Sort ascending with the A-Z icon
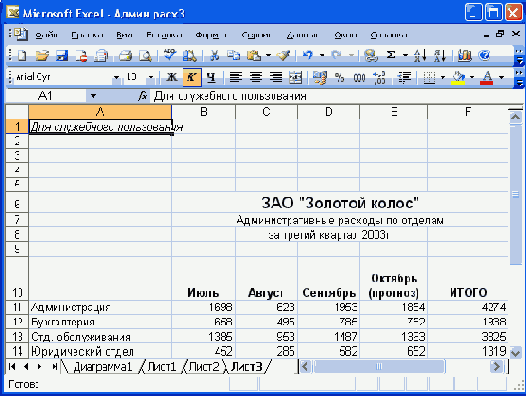Screen dimensions: 526x396 pos(420,55)
